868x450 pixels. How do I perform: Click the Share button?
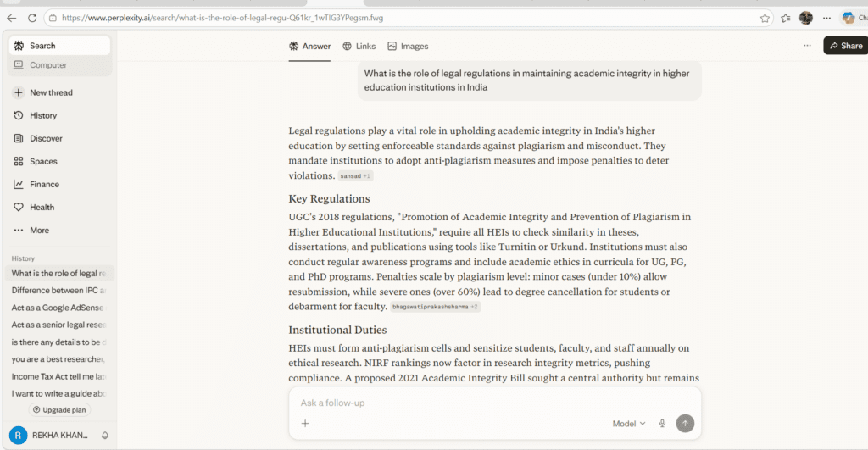(x=845, y=46)
